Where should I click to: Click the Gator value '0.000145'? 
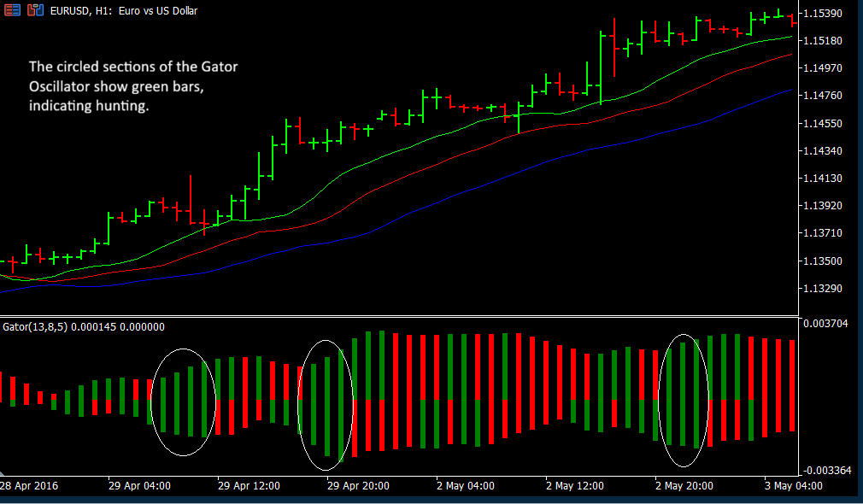pyautogui.click(x=94, y=327)
